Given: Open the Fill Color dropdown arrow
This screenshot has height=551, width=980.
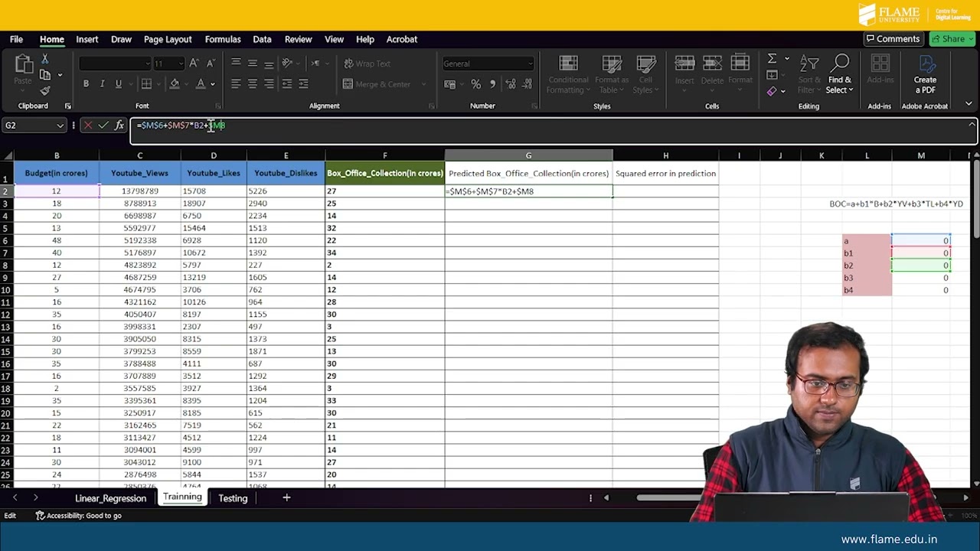Looking at the screenshot, I should (186, 84).
